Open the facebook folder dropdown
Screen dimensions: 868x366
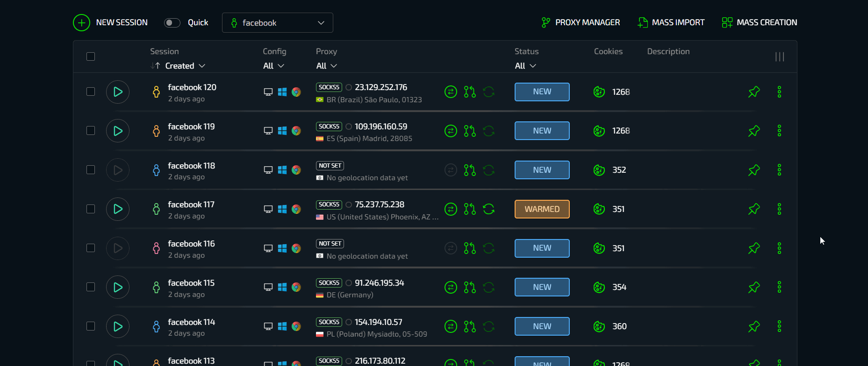pyautogui.click(x=277, y=23)
